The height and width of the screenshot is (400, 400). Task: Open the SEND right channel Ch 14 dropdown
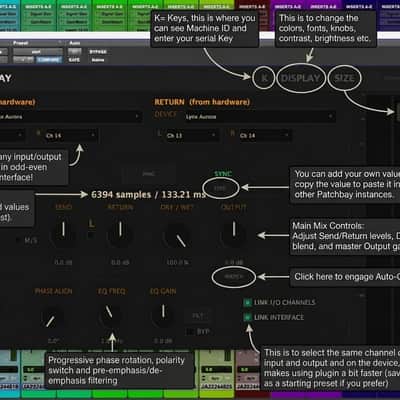(71, 136)
